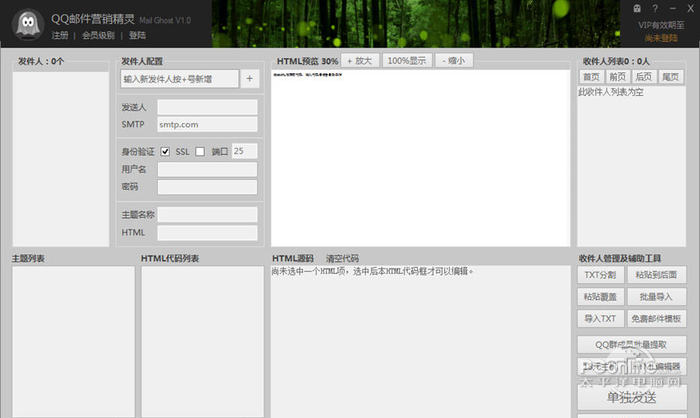Viewport: 700px width, 418px height.
Task: Go to 前页 previous page of recipients
Action: coord(618,77)
